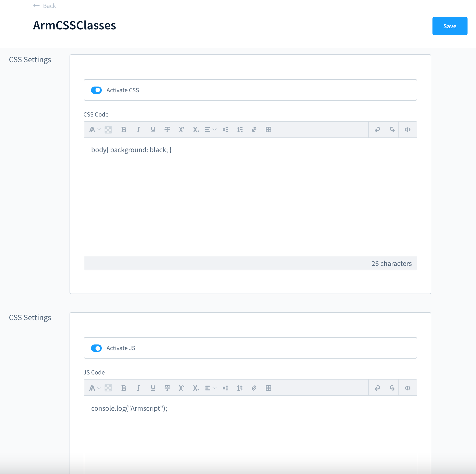Click inside the CSS Code text area
Screen dimensions: 476x474
pos(250,197)
